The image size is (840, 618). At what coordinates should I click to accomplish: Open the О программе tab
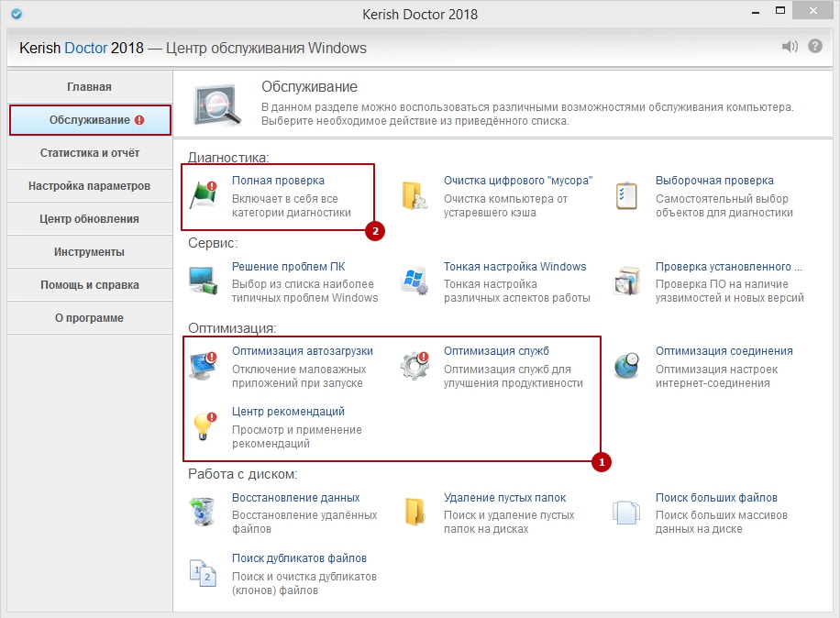tap(90, 318)
